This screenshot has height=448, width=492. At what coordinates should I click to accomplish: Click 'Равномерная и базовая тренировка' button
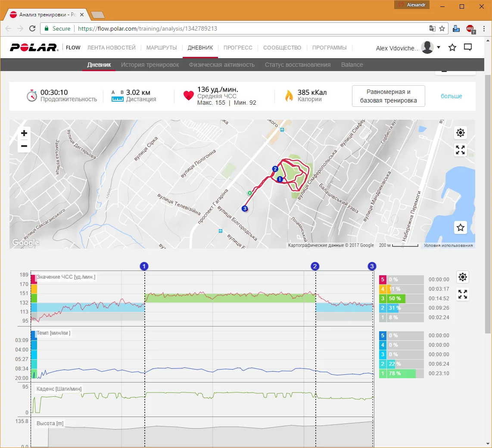click(389, 96)
